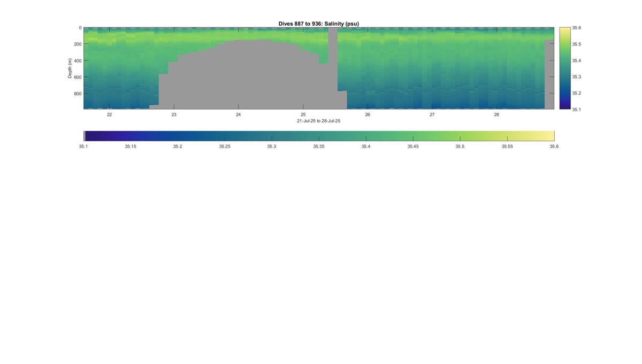Click the x-axis tick label 22
The image size is (642, 364).
(x=109, y=114)
